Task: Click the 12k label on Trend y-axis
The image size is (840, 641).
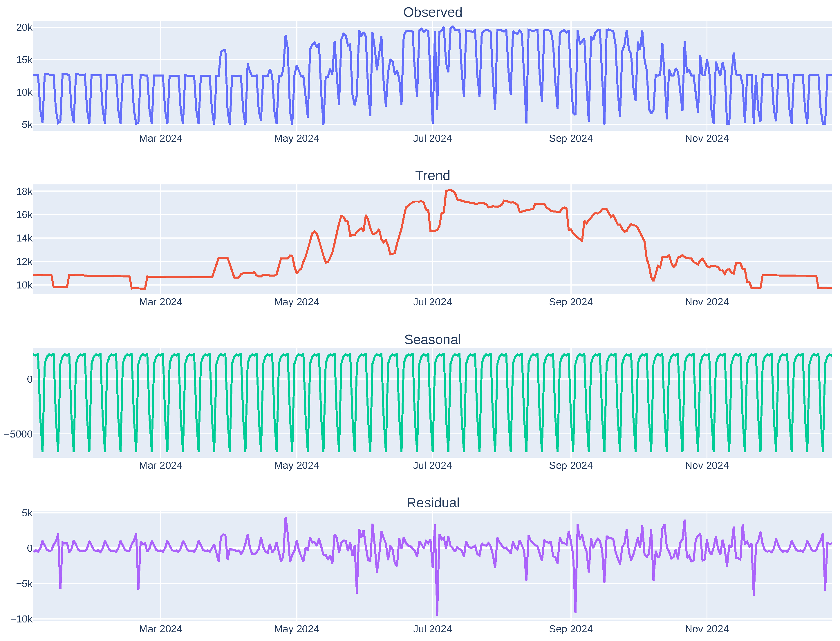Action: [24, 262]
